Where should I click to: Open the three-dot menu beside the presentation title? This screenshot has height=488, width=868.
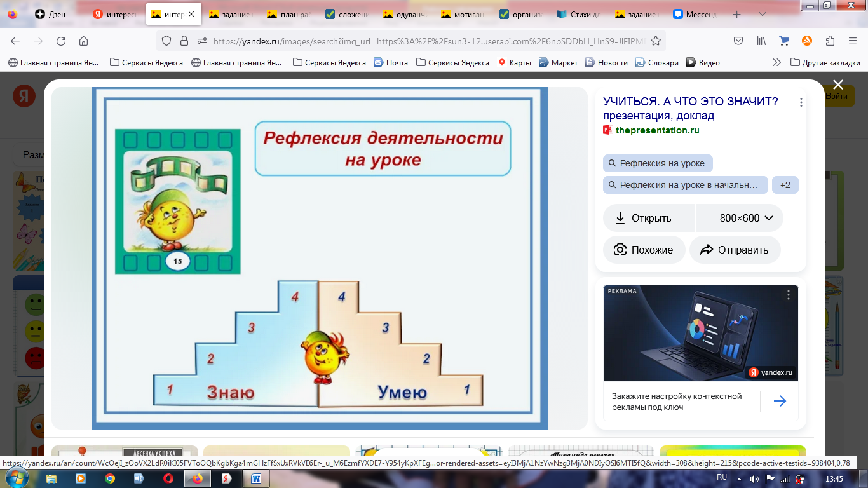[x=801, y=102]
